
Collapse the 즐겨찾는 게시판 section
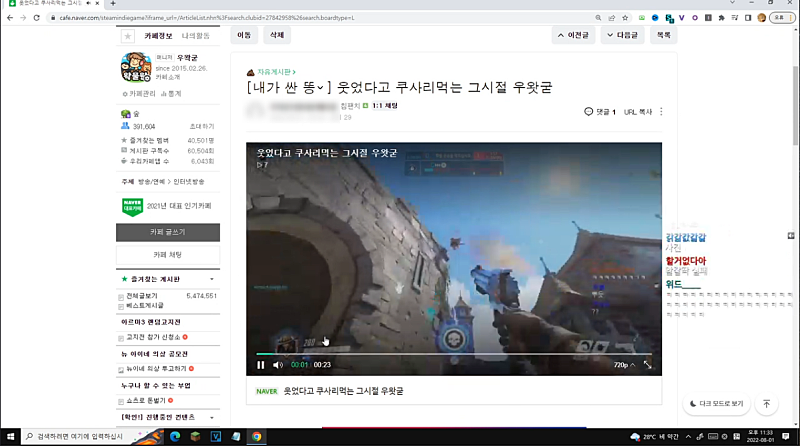pyautogui.click(x=212, y=279)
